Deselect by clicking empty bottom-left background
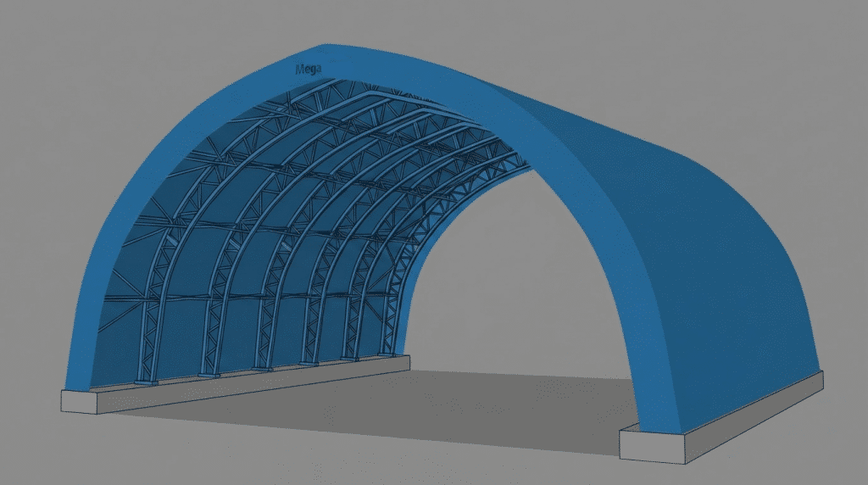 pyautogui.click(x=34, y=458)
